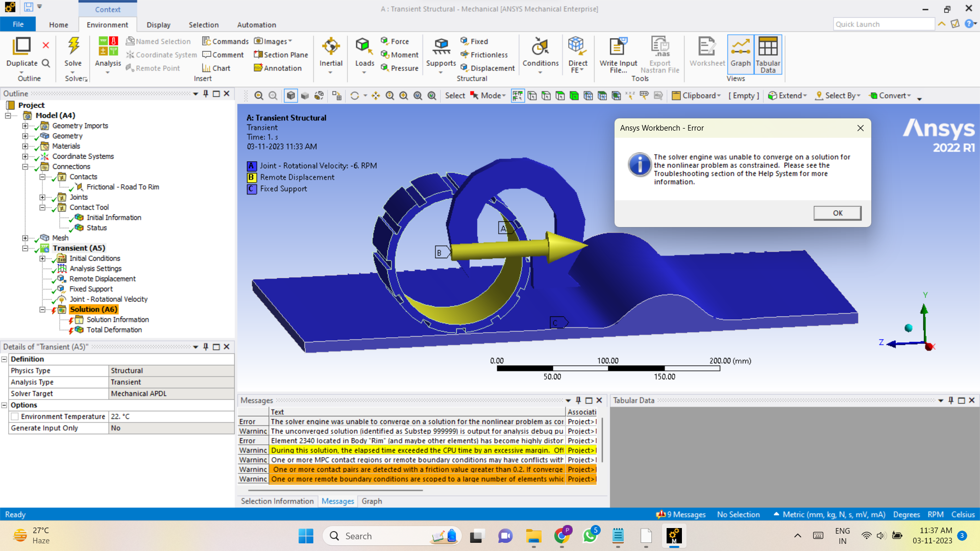Collapse the Model (A4) tree node
Image resolution: width=980 pixels, height=551 pixels.
pos(8,116)
